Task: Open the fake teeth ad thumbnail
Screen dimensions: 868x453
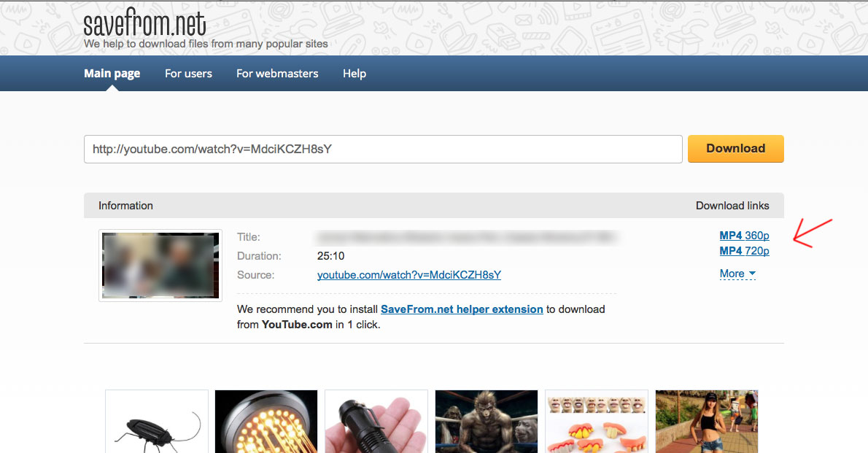Action: point(597,422)
